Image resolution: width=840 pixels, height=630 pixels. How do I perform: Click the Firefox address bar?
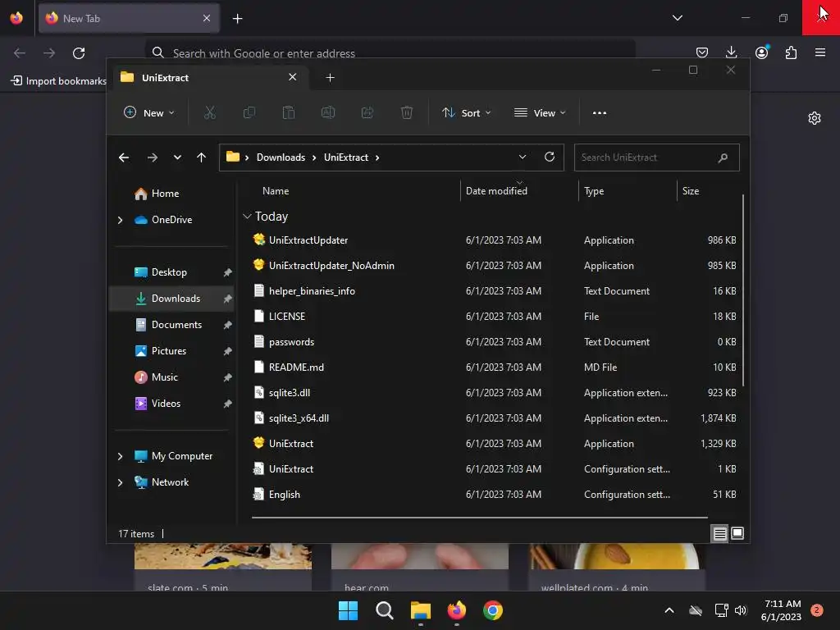[390, 53]
